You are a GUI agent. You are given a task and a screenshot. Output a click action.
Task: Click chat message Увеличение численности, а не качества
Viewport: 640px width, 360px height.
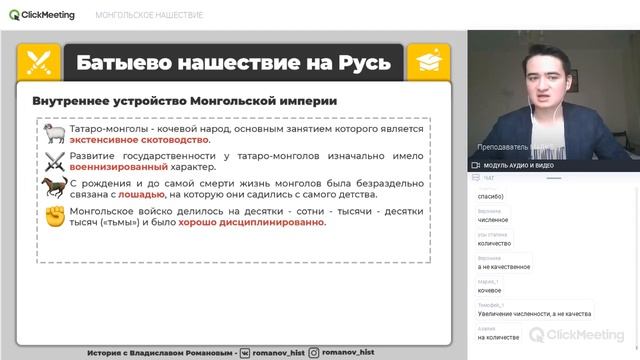coord(534,314)
